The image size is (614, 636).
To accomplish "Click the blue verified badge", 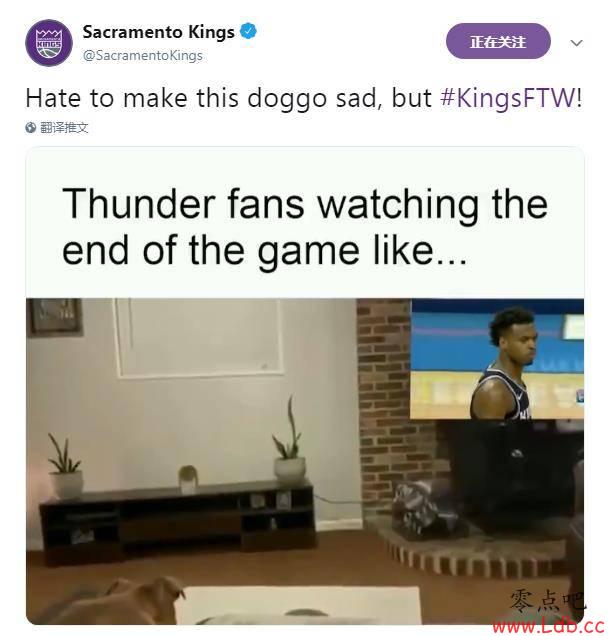I will (x=249, y=31).
